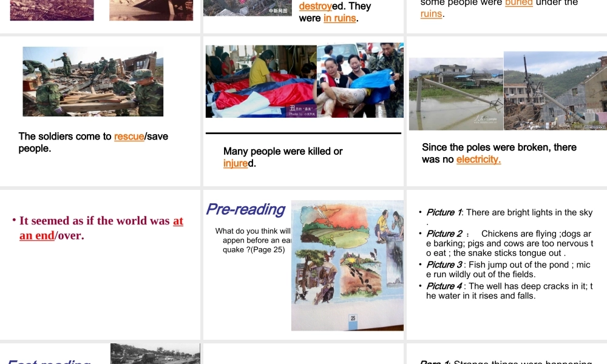Click the 'rescue' underlined word
This screenshot has height=364, width=607.
coord(129,136)
